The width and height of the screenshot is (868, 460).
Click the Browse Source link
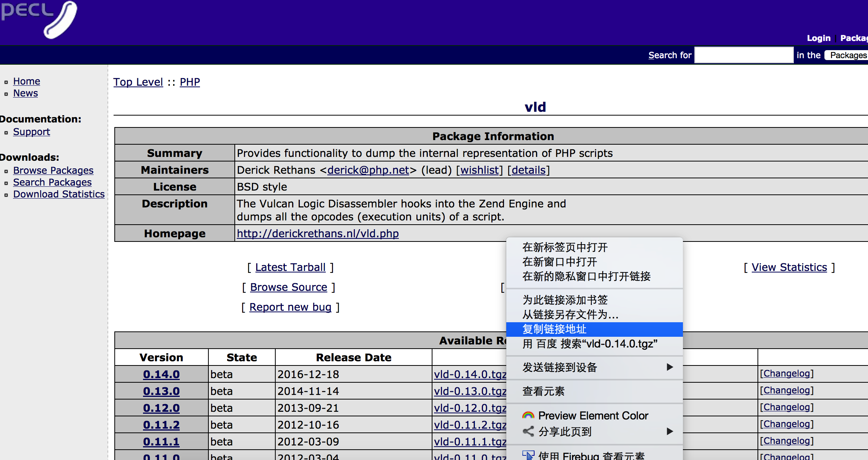[x=289, y=287]
